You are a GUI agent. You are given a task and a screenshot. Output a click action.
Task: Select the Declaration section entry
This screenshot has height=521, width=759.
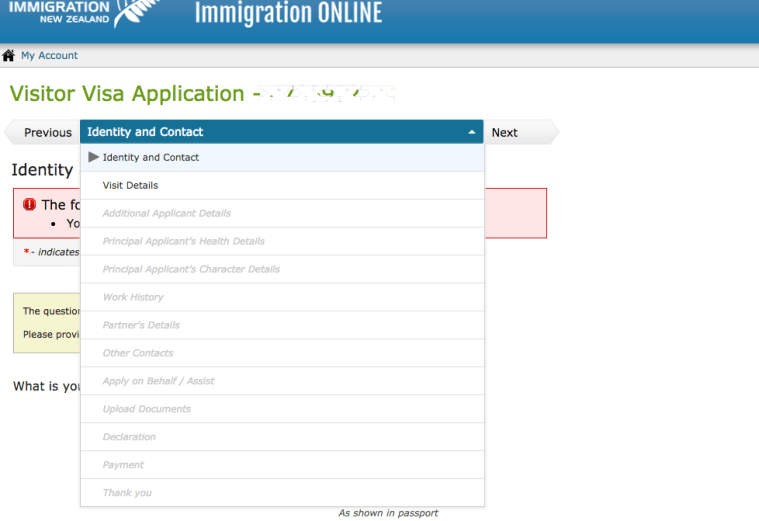click(x=129, y=437)
